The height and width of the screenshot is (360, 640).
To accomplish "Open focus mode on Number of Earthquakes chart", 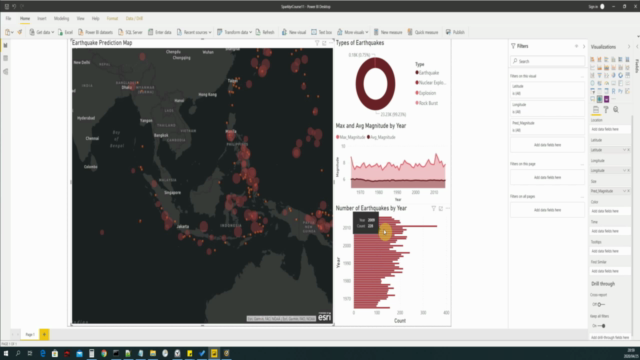I will (x=440, y=208).
